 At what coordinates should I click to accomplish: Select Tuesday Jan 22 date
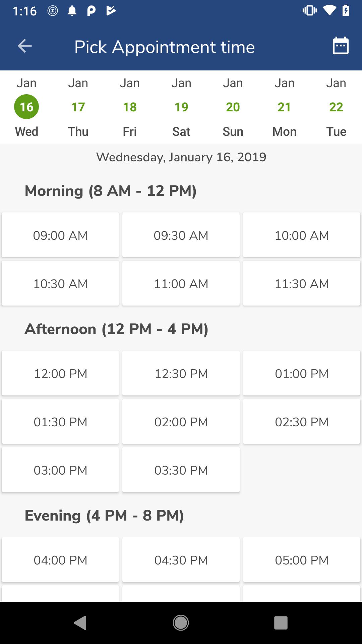click(336, 107)
